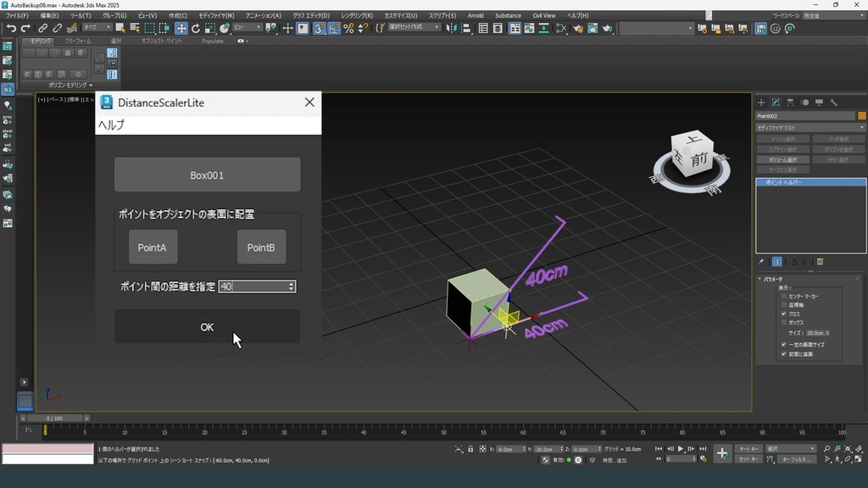The image size is (868, 488).
Task: Enable the センター マーカー checkbox
Action: [x=784, y=297]
